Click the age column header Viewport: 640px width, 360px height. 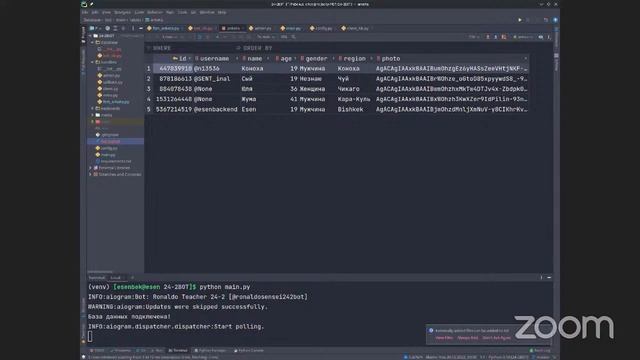click(286, 58)
